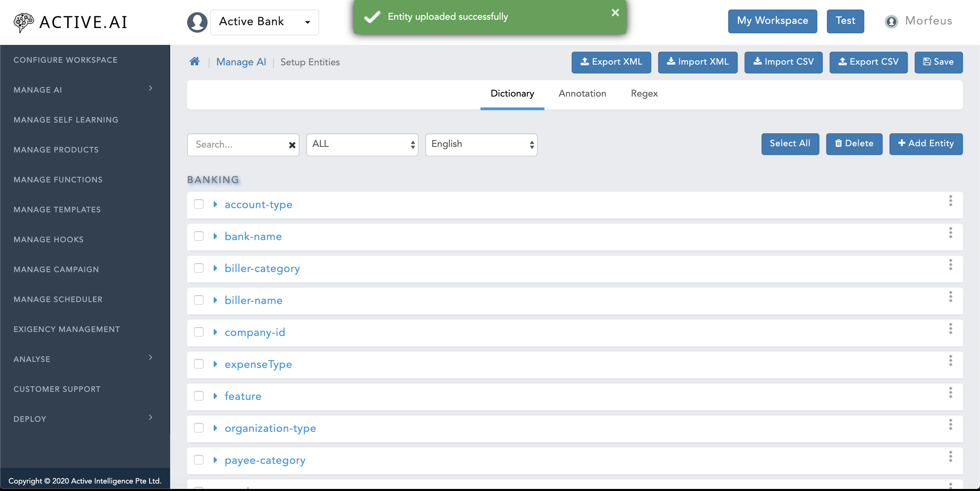Click the Export XML button

[x=611, y=62]
